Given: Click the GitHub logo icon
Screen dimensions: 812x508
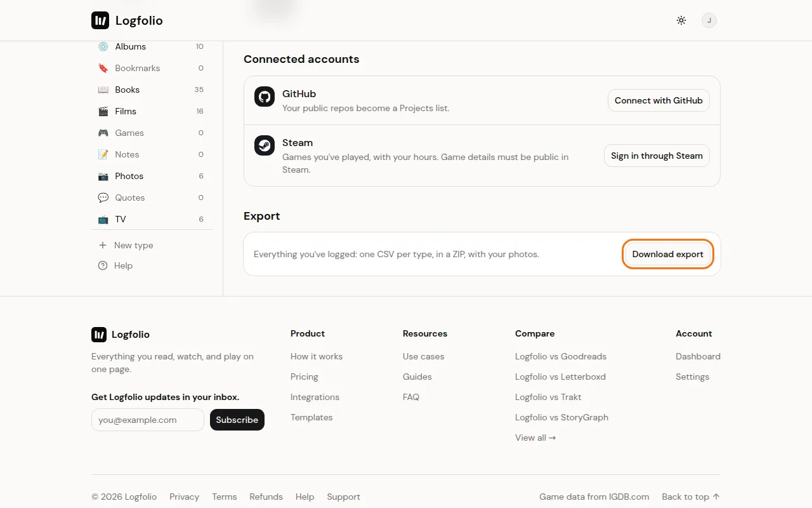Looking at the screenshot, I should click(x=265, y=97).
